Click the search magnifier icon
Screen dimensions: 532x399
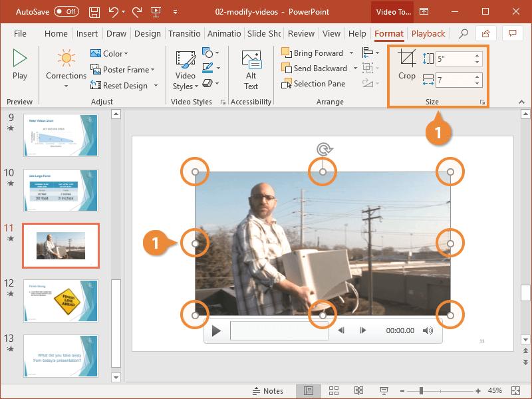463,33
